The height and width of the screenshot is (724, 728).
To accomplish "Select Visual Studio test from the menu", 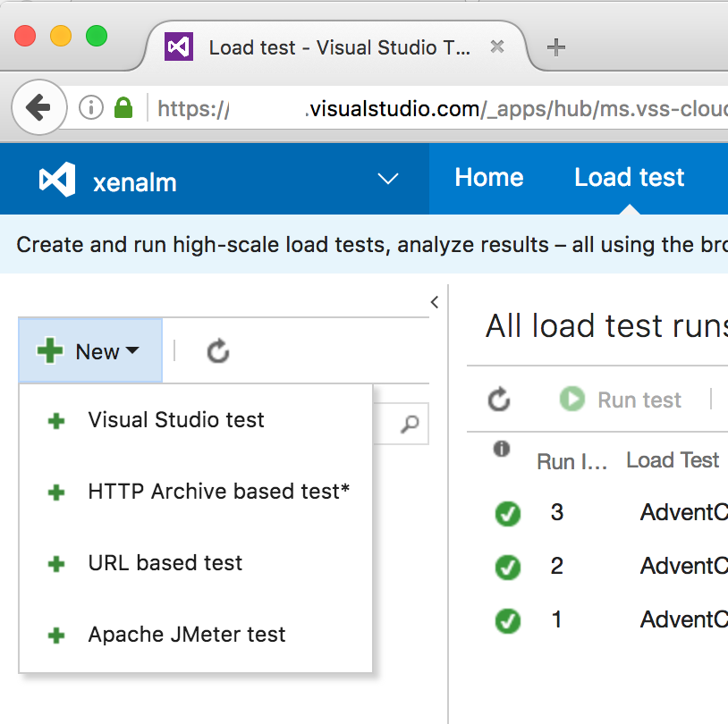I will 176,420.
